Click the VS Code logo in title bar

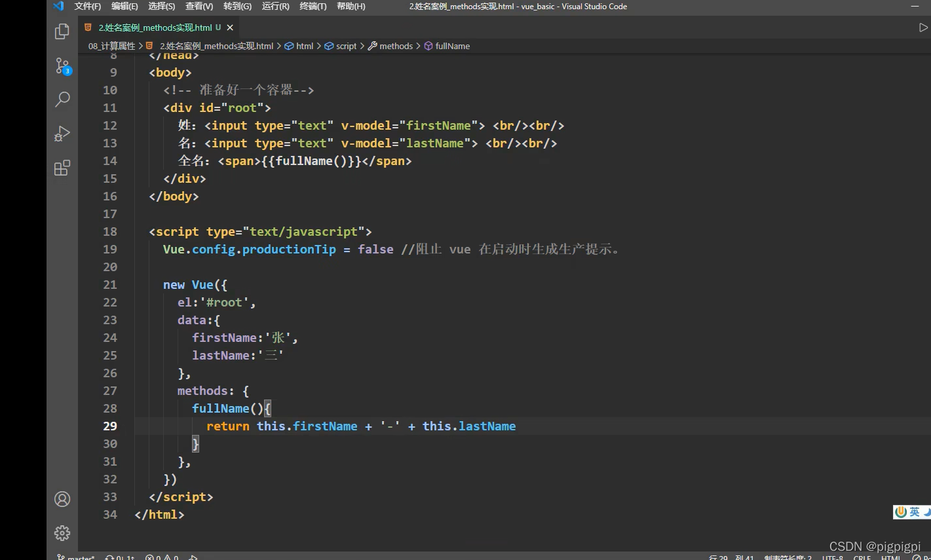pyautogui.click(x=58, y=6)
